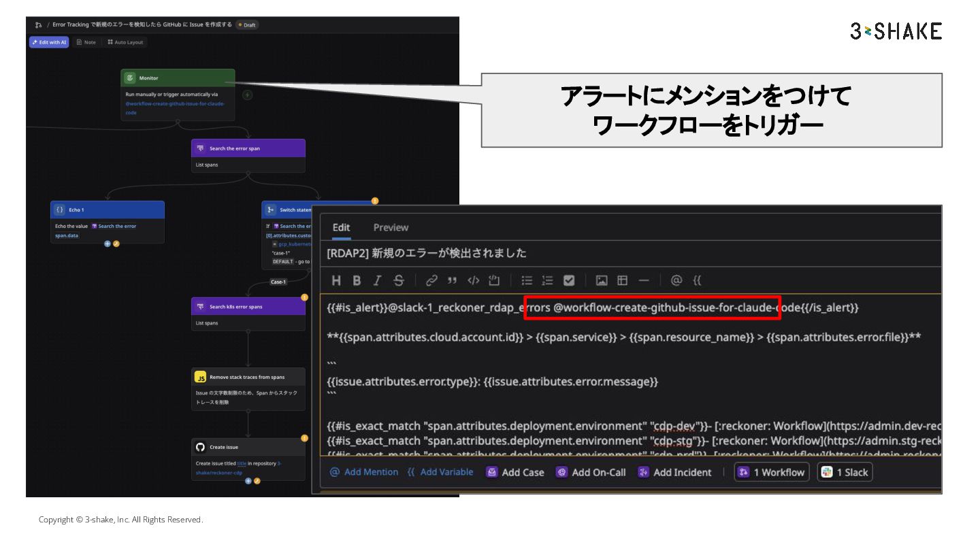Click warning badge on Search k8s error spans
This screenshot has height=551, width=980.
pos(304,297)
